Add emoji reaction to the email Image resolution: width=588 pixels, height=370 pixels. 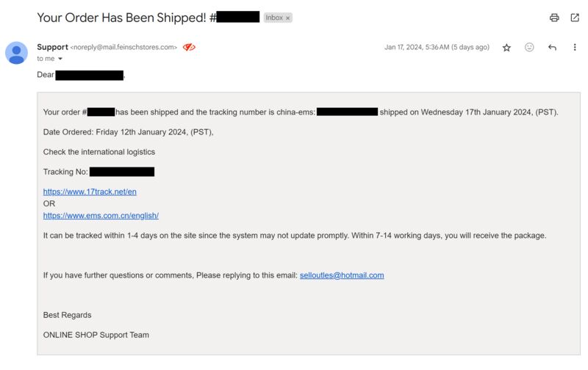[x=529, y=47]
